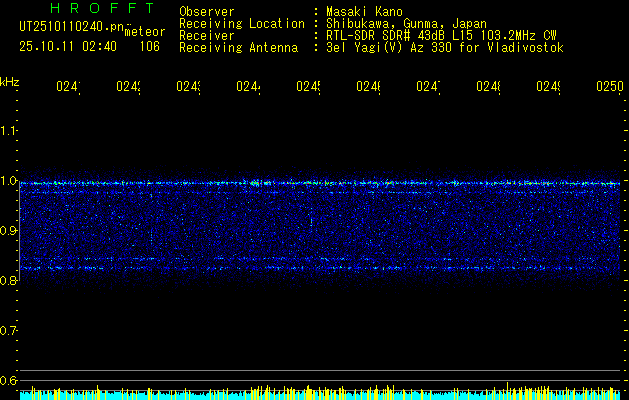Click the 0250 time axis marker

tap(610, 87)
